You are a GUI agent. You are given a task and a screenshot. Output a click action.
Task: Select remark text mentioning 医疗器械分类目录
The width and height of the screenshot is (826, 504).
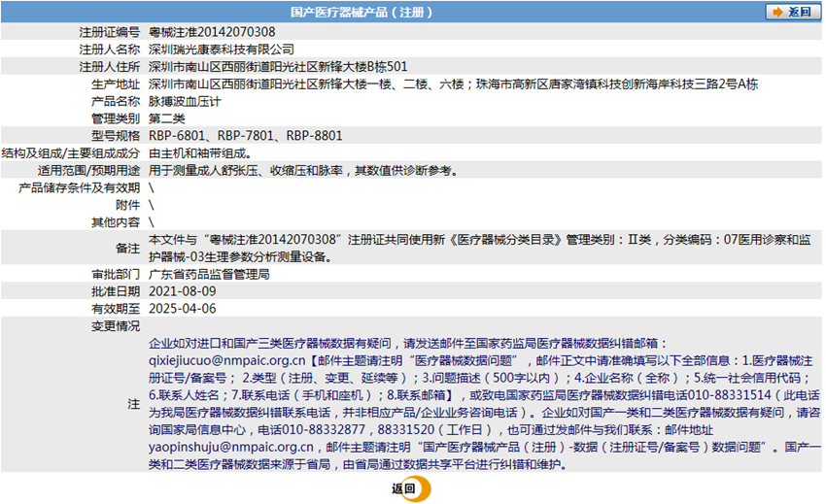(479, 249)
